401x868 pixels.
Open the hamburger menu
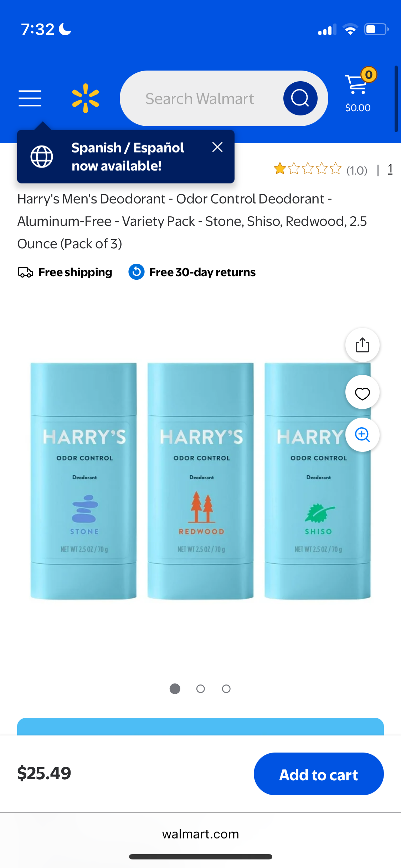click(30, 98)
